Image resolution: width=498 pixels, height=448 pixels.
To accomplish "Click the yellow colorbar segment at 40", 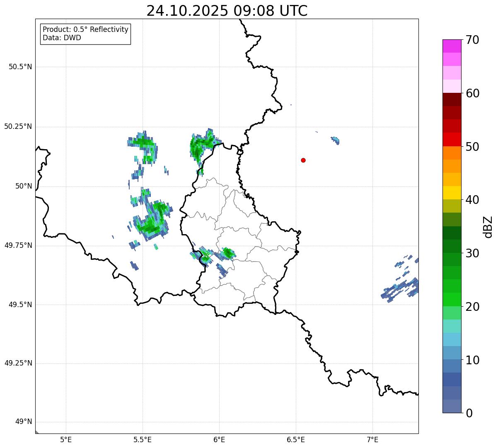I will (452, 193).
